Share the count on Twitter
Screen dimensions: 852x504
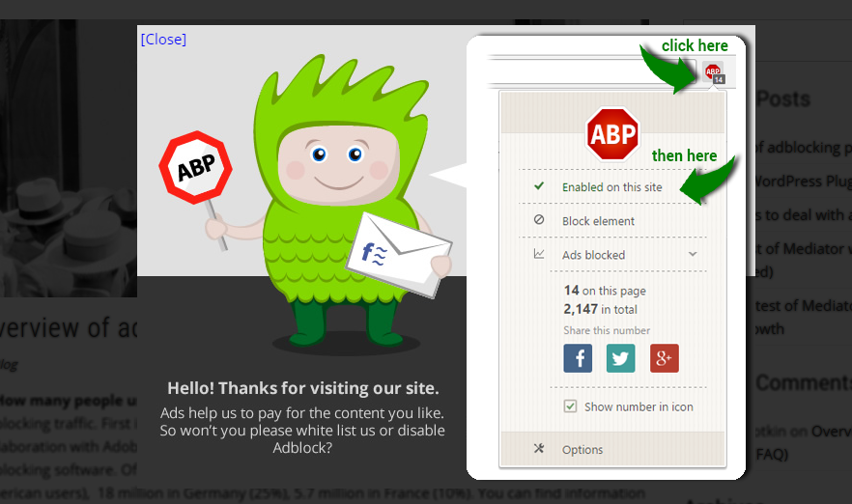tap(620, 358)
